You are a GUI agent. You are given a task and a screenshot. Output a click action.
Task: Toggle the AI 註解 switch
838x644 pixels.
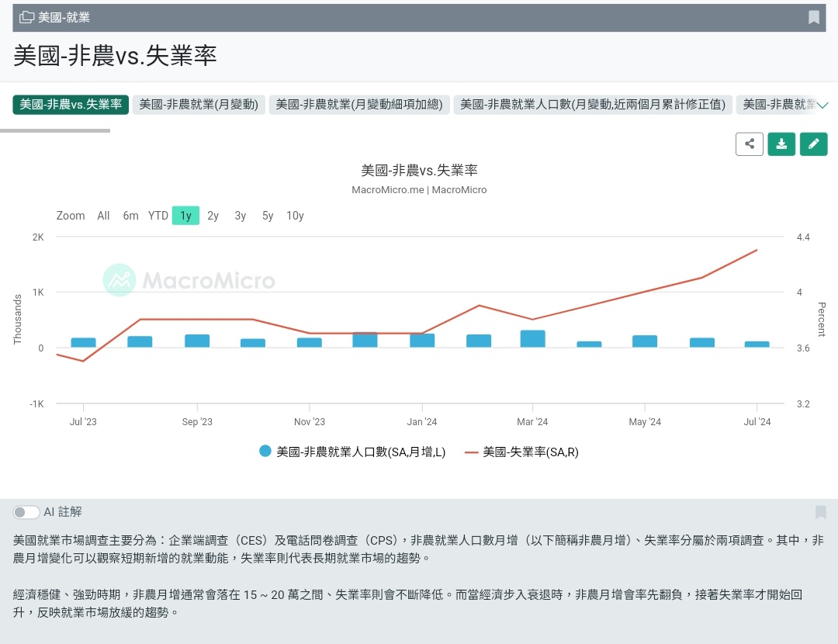tap(26, 512)
